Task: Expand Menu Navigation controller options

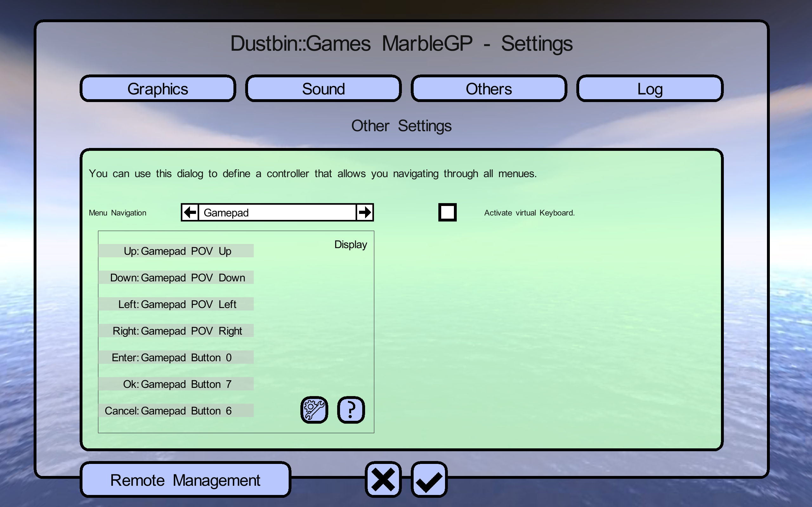Action: (x=364, y=212)
